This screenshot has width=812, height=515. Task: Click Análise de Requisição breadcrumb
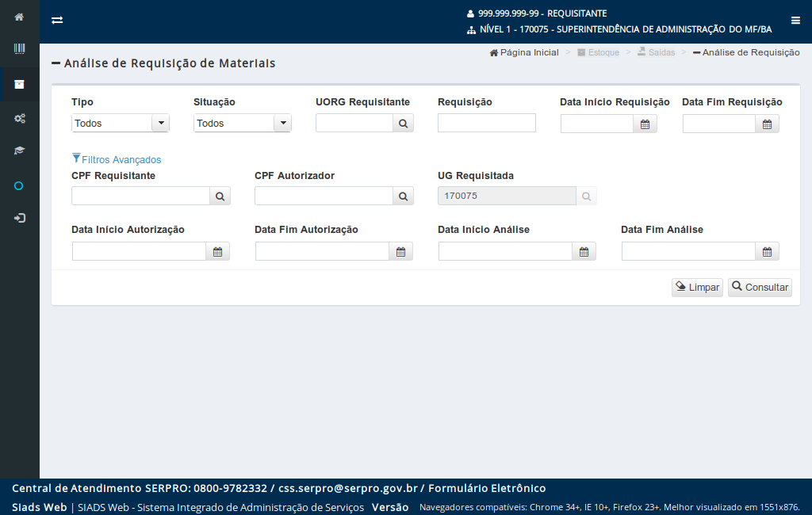[746, 52]
